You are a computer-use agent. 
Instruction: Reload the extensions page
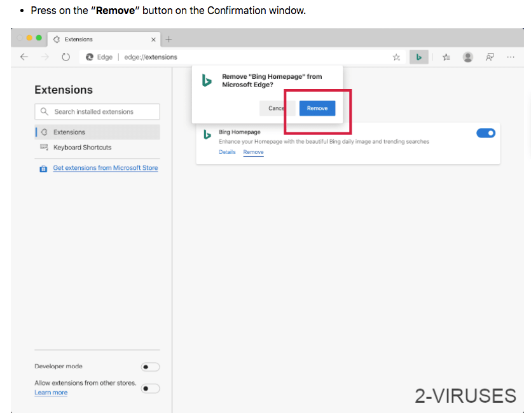tap(66, 57)
